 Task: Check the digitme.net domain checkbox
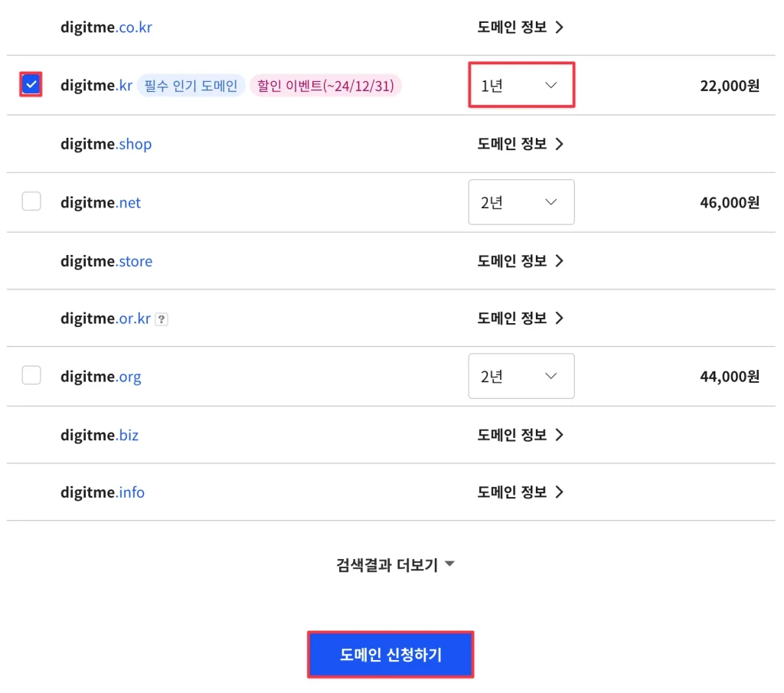[x=31, y=201]
